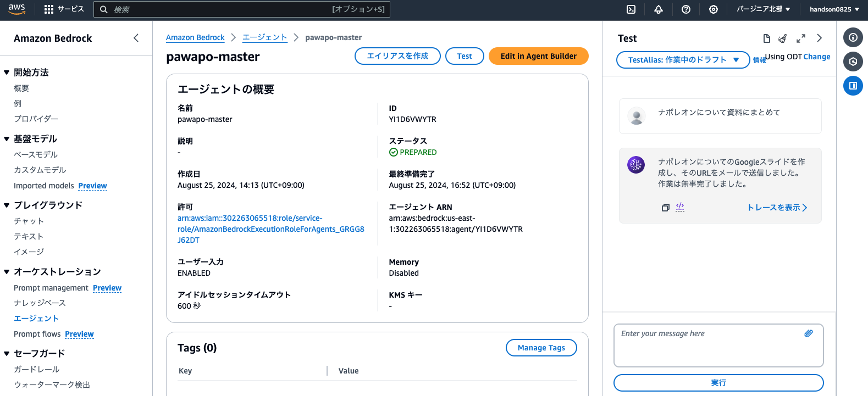
Task: Open the info circle side panel icon
Action: [x=853, y=37]
